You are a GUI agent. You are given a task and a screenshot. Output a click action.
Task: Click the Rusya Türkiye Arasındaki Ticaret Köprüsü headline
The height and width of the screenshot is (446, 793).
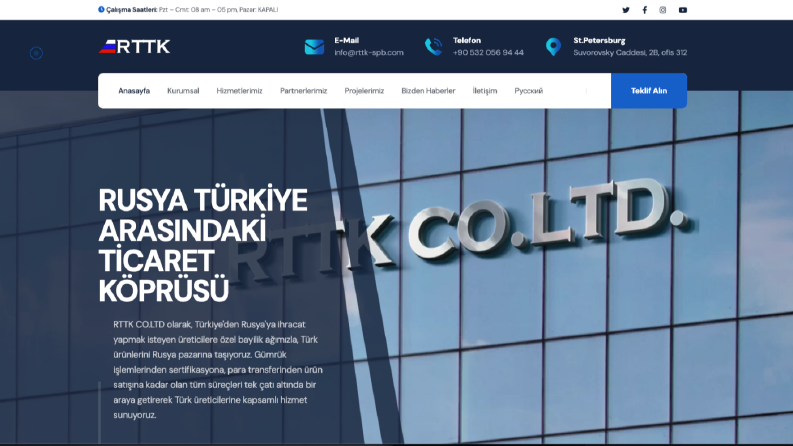click(x=203, y=245)
